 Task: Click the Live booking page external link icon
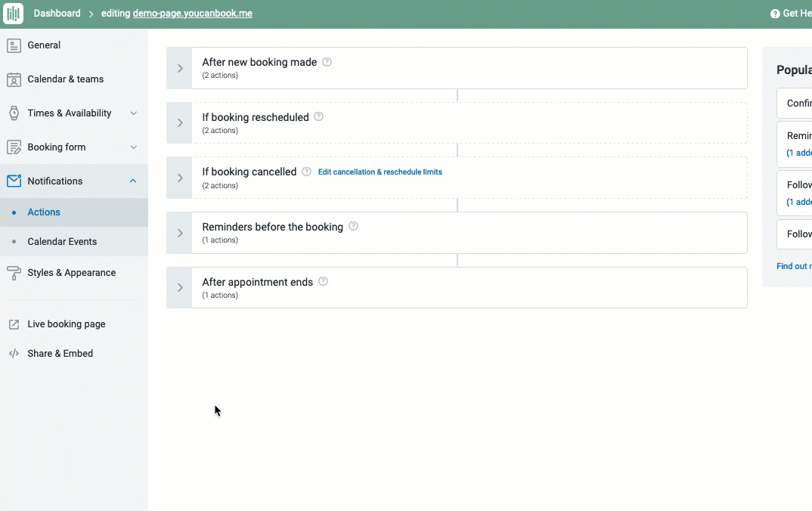pos(13,324)
